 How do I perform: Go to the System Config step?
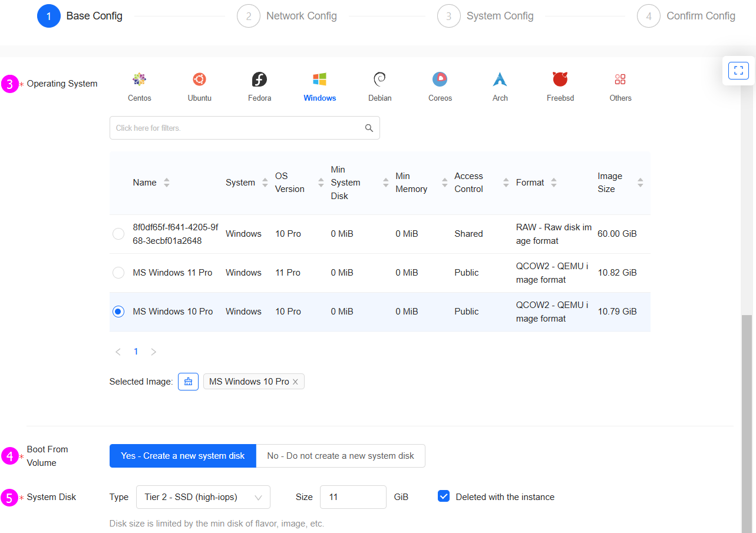coord(486,16)
